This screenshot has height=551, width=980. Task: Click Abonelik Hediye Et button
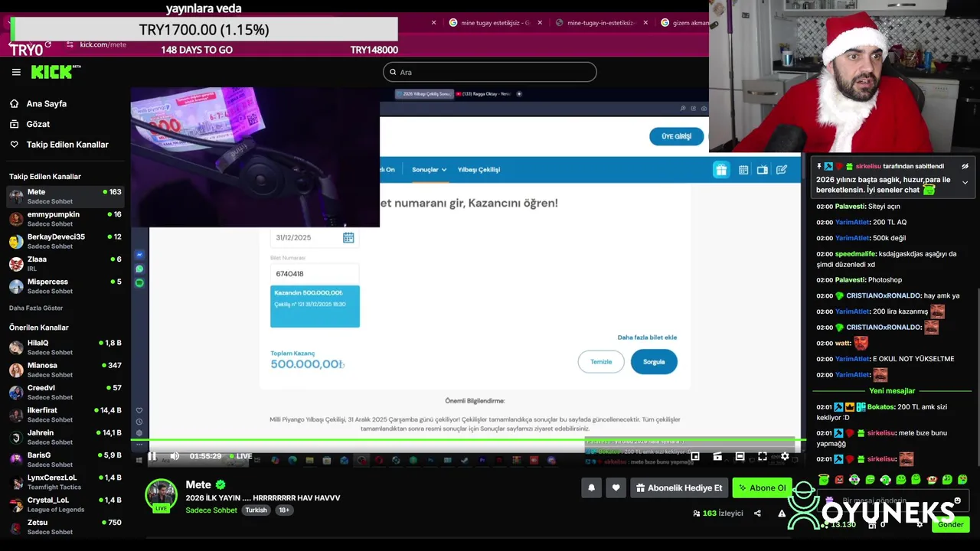coord(678,487)
